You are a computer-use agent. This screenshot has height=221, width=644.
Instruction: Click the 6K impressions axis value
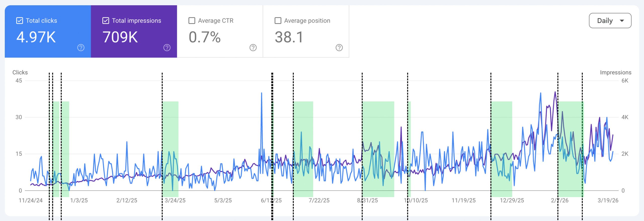625,81
